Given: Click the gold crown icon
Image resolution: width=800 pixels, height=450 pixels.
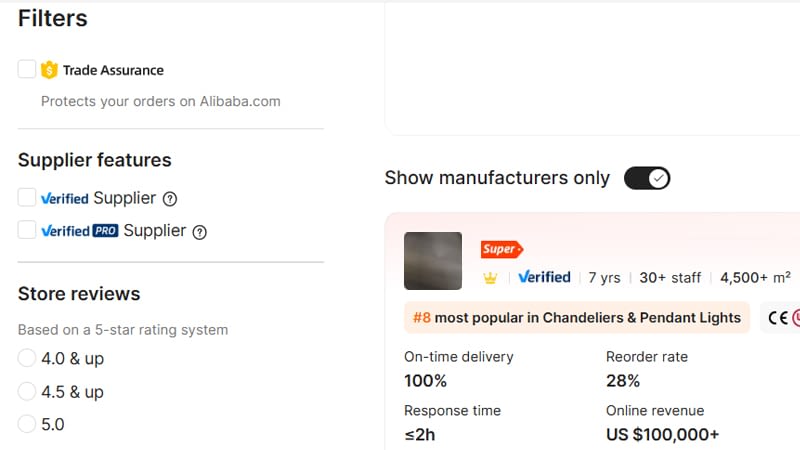Looking at the screenshot, I should point(490,278).
